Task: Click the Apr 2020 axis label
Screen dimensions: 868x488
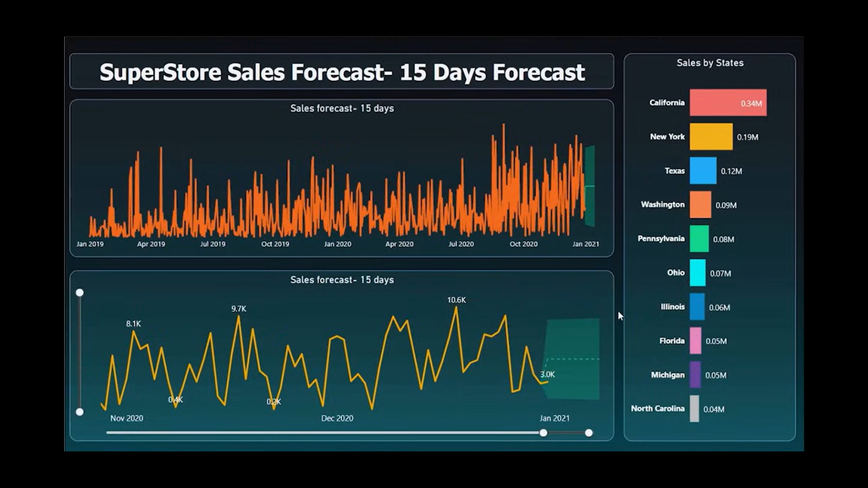Action: point(399,244)
